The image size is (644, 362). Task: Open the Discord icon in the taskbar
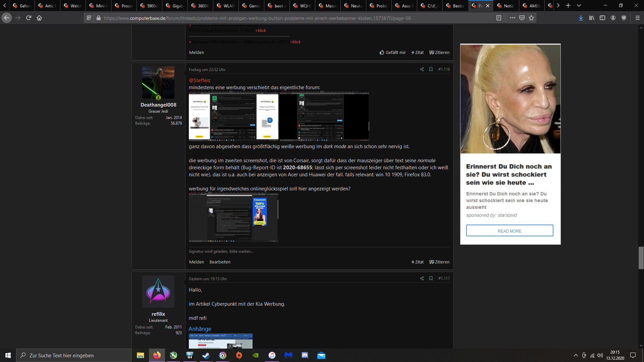pyautogui.click(x=305, y=355)
